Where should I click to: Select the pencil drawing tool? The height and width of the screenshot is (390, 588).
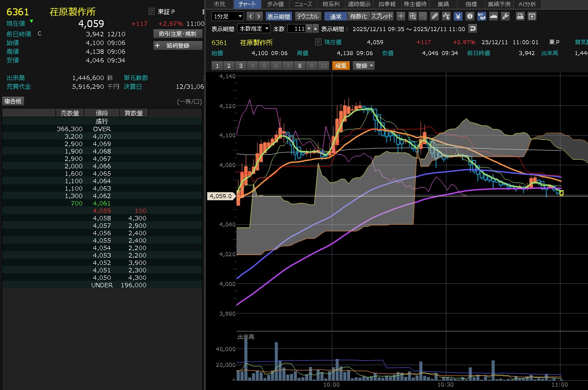click(x=434, y=16)
